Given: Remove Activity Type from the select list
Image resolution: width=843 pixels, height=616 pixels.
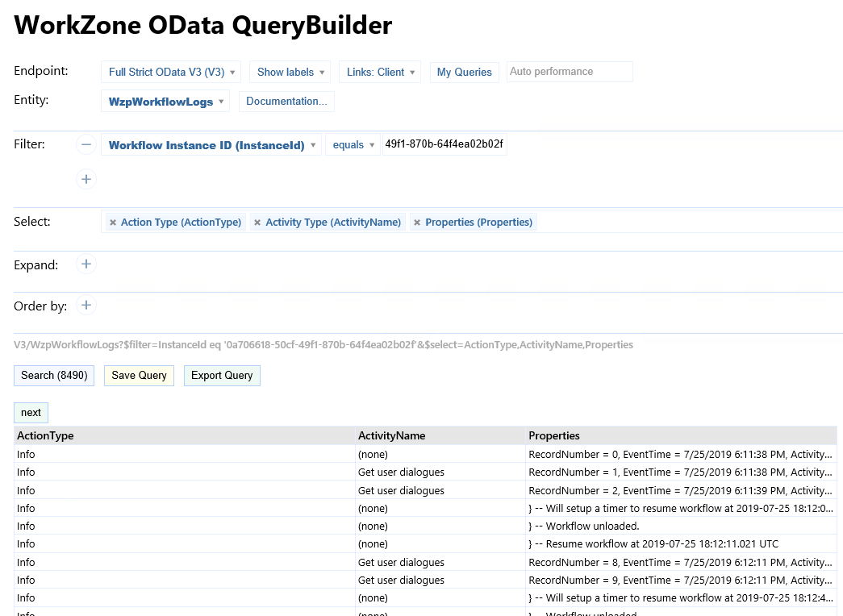Looking at the screenshot, I should click(x=257, y=223).
